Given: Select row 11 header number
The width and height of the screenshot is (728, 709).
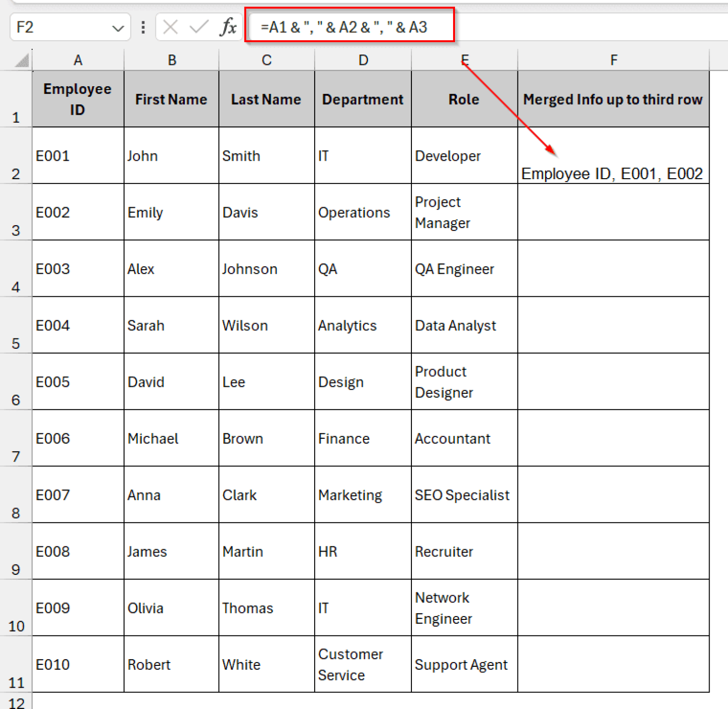Looking at the screenshot, I should [x=16, y=682].
